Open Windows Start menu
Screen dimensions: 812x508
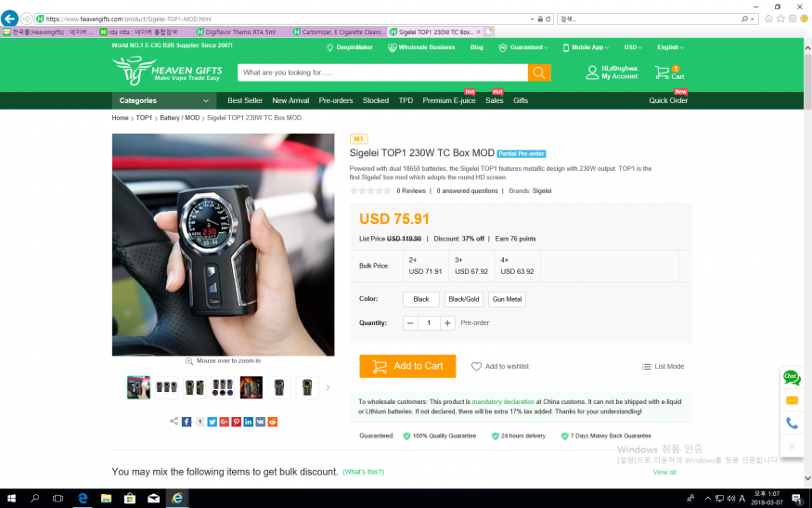pyautogui.click(x=11, y=498)
